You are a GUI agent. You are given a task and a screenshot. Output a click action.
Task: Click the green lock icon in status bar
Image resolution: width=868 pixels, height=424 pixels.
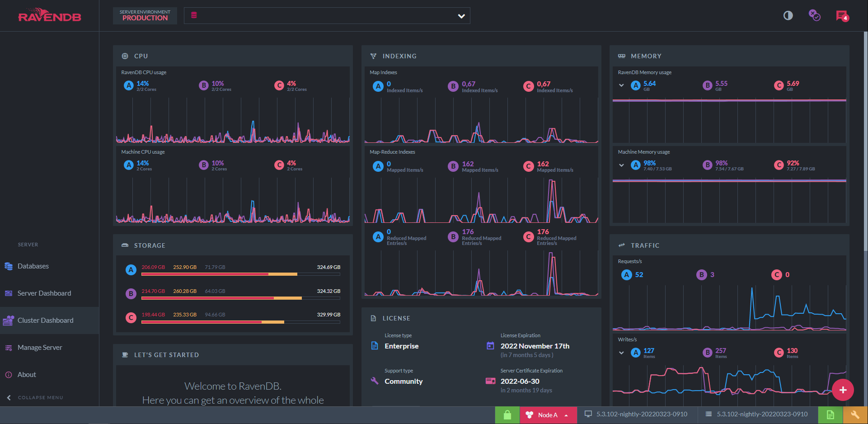(x=507, y=415)
